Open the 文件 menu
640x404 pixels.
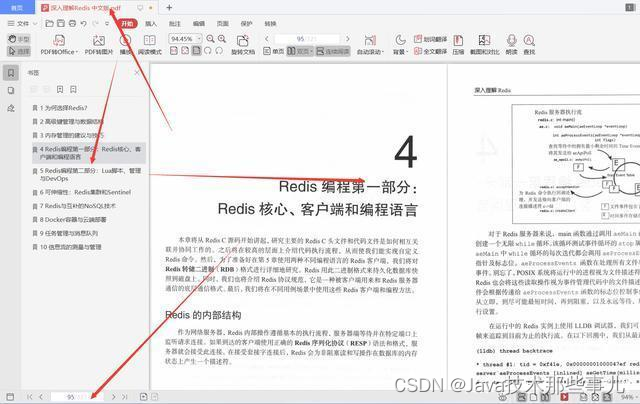18,24
